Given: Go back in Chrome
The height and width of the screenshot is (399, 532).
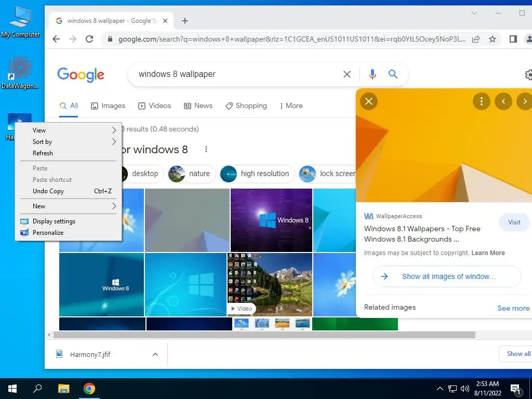Looking at the screenshot, I should 56,39.
